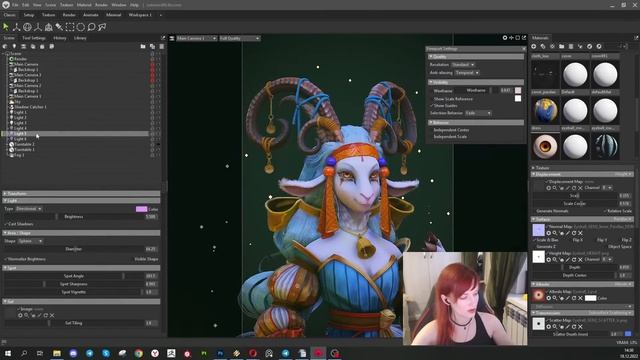Open the light Color swatch
Screen dimensions: 640x360
point(141,209)
